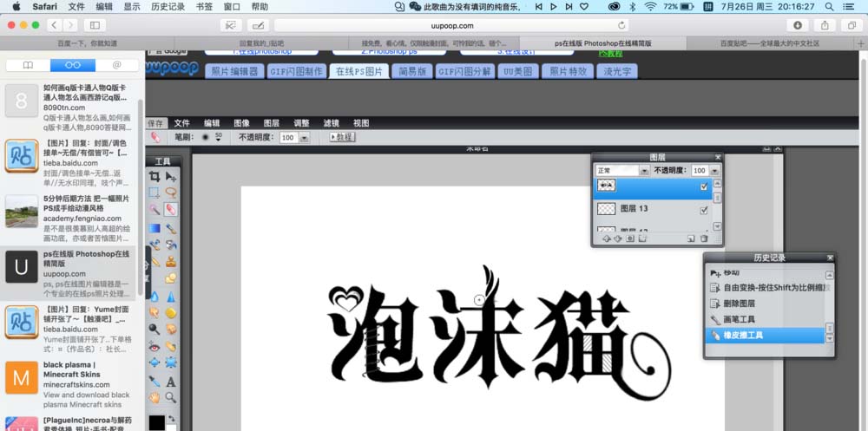Screen dimensions: 868x431
Task: Toggle visibility checkbox of 图层 13
Action: (x=704, y=210)
